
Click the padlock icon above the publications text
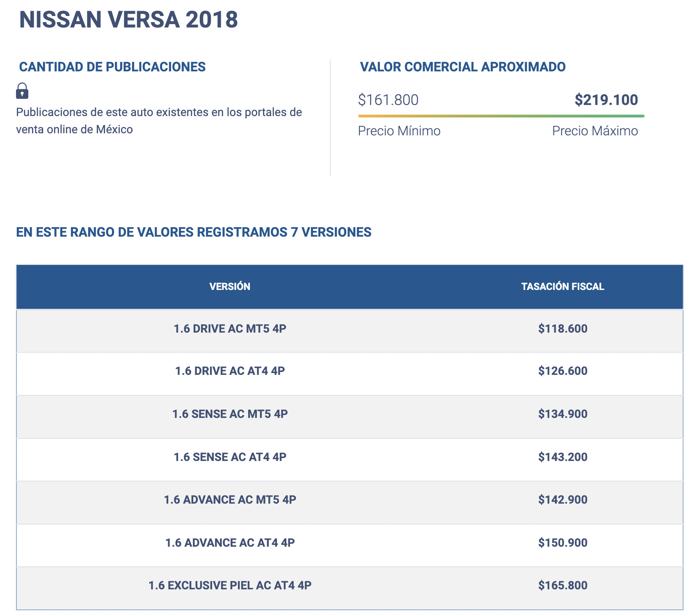22,91
